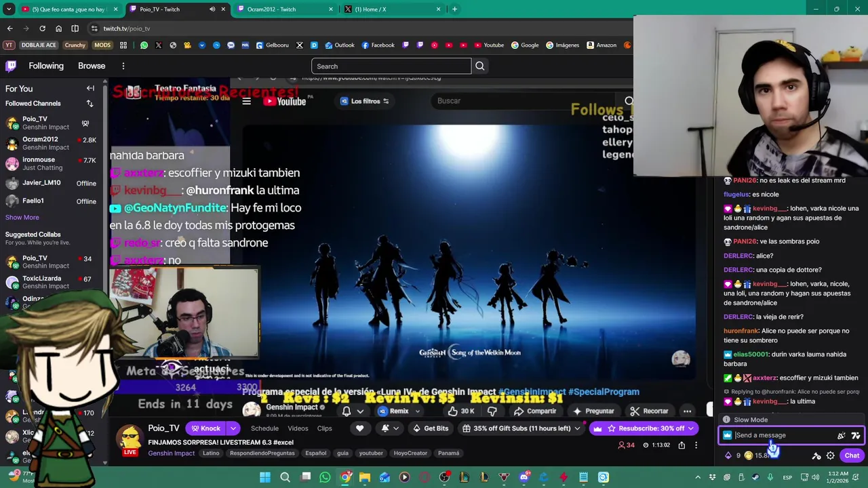Open the Videos tab of channel
The image size is (868, 488).
pos(298,428)
